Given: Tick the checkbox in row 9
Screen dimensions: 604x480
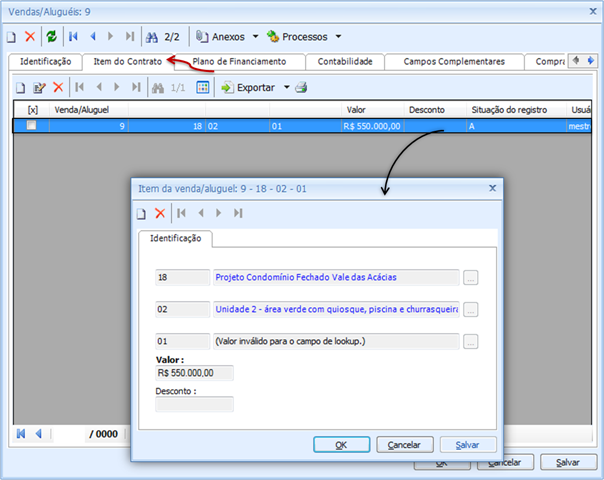Looking at the screenshot, I should coord(32,126).
